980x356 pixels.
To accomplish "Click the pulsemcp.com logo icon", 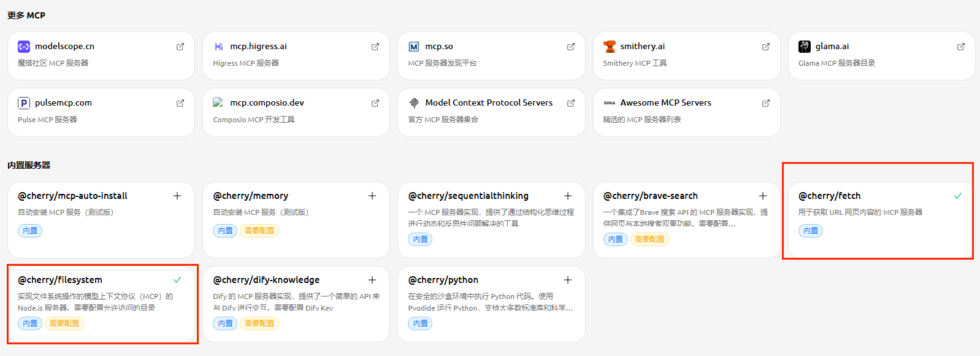I will click(24, 103).
